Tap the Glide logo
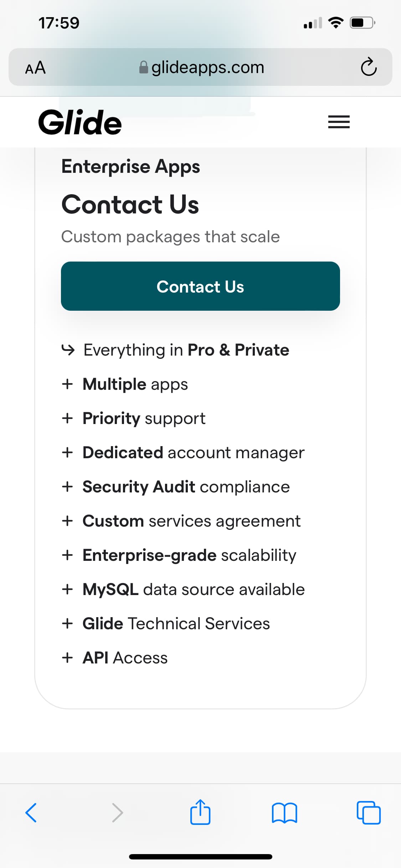 click(80, 122)
